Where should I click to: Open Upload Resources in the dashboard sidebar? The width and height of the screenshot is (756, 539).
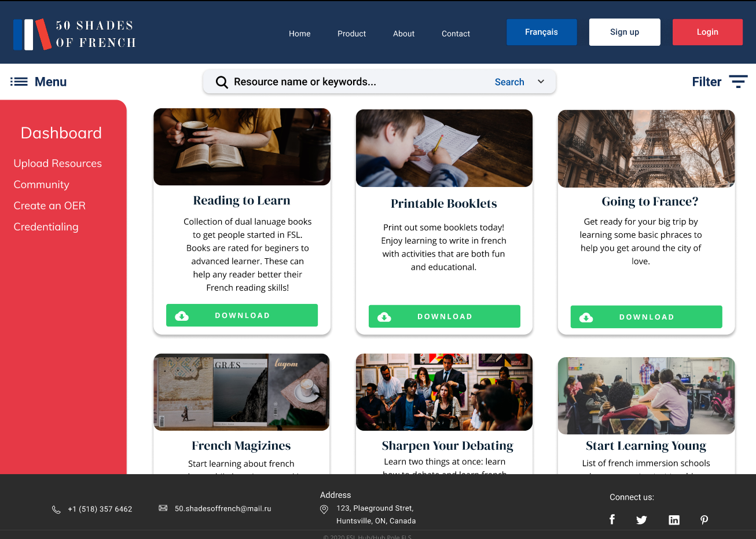[58, 164]
